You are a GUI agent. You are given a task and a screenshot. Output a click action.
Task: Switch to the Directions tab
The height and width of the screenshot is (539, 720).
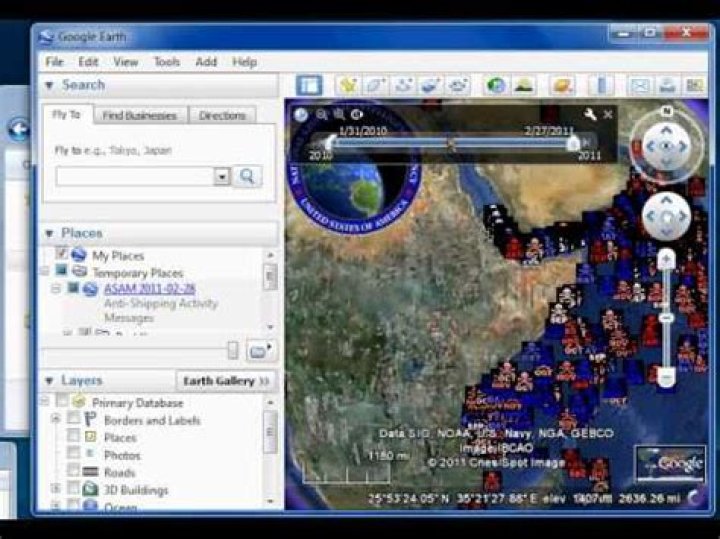tap(222, 115)
